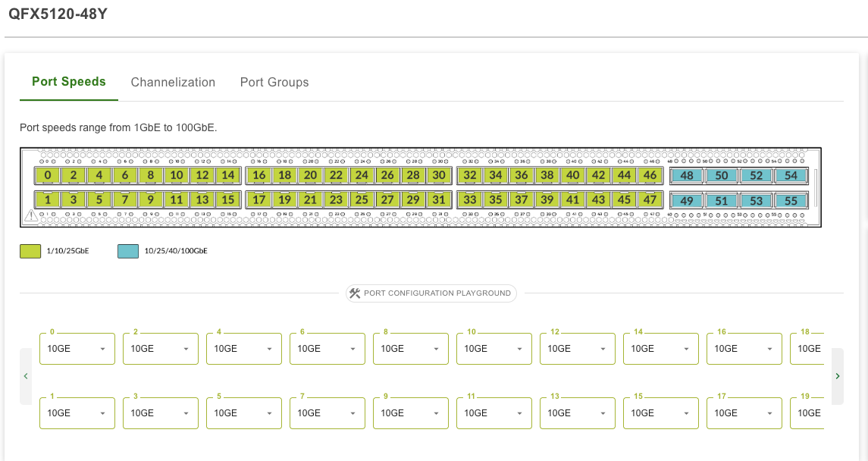Viewport: 868px width, 461px height.
Task: Click the warning triangle on the switch diagram
Action: coord(31,215)
